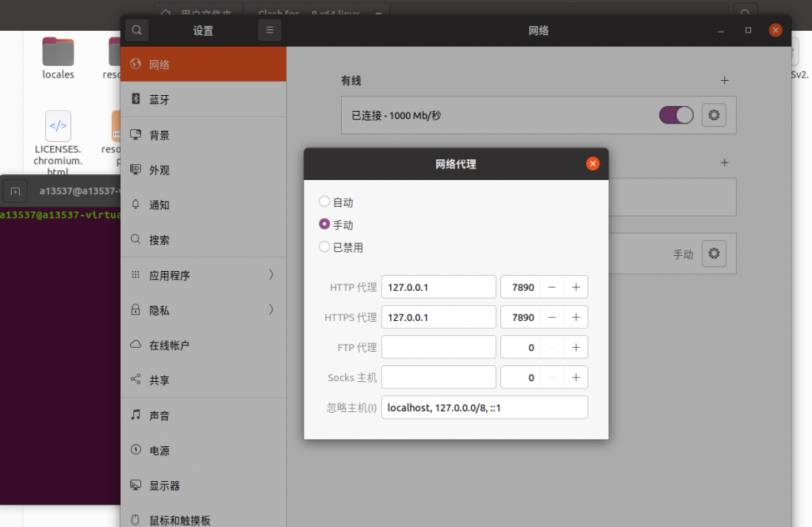Click the HTTPS 代理 host field
The image size is (812, 527).
pos(439,317)
